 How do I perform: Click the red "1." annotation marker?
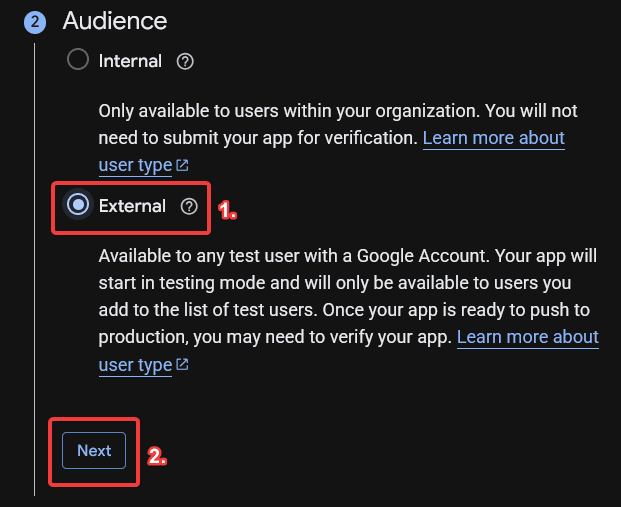tap(227, 210)
